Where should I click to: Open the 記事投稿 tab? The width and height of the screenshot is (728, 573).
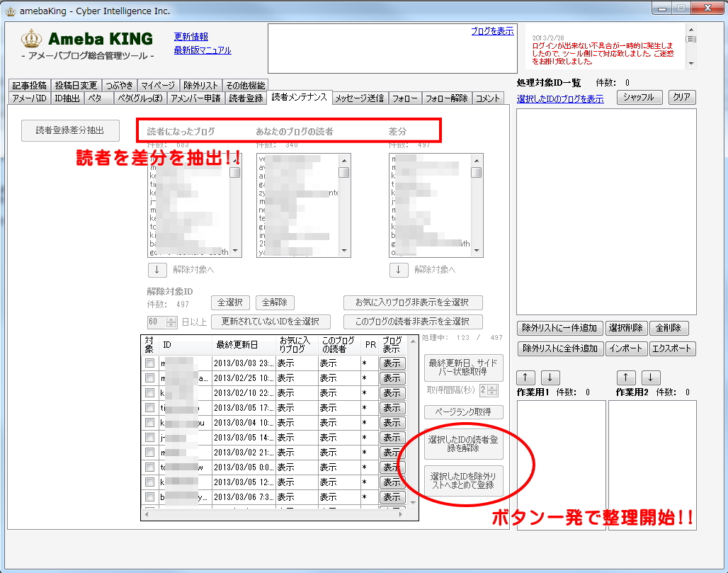pos(30,85)
